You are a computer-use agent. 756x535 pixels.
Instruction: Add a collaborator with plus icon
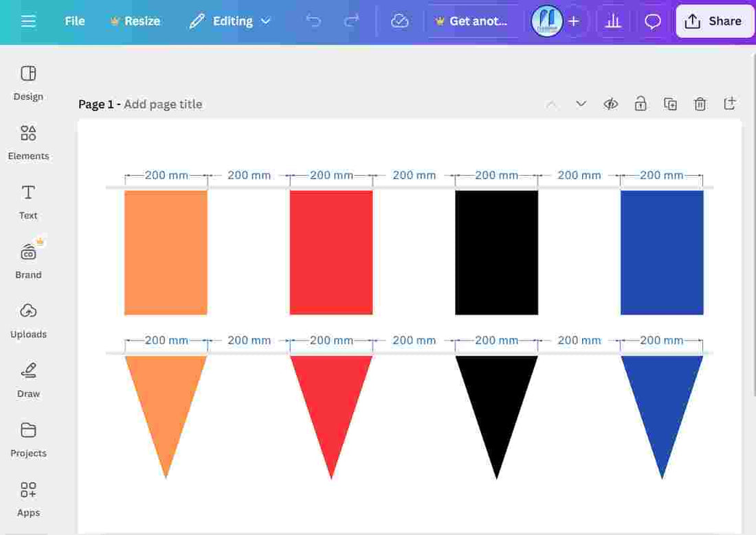tap(574, 21)
